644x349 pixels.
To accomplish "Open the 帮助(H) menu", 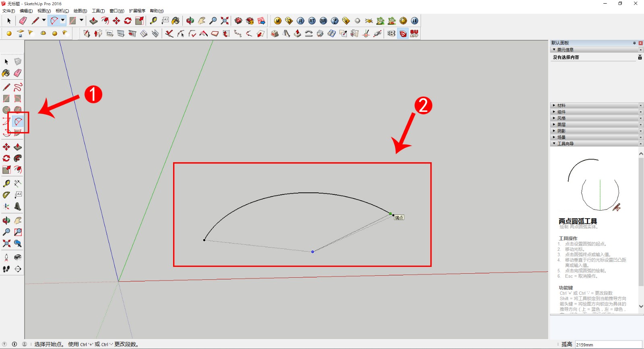I will [157, 11].
